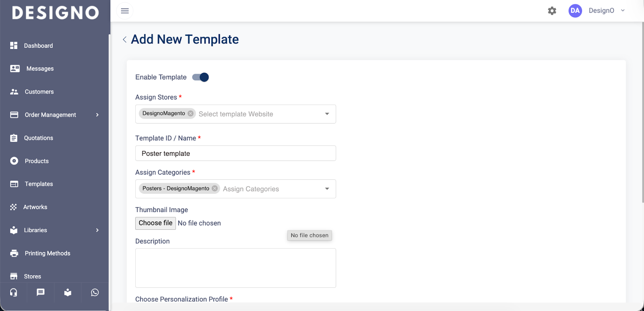
Task: Open the Assign Categories dropdown arrow
Action: pyautogui.click(x=327, y=189)
